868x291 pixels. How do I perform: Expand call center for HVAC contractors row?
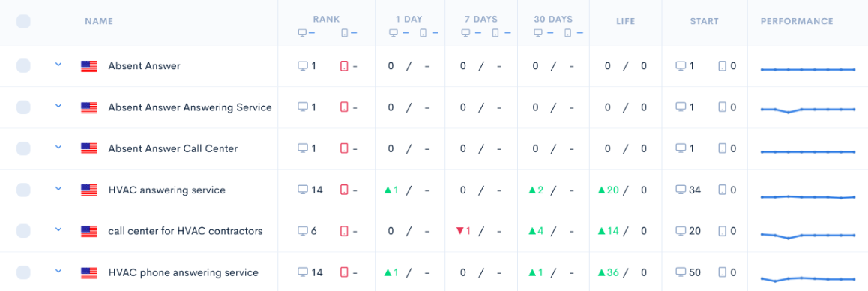point(58,229)
